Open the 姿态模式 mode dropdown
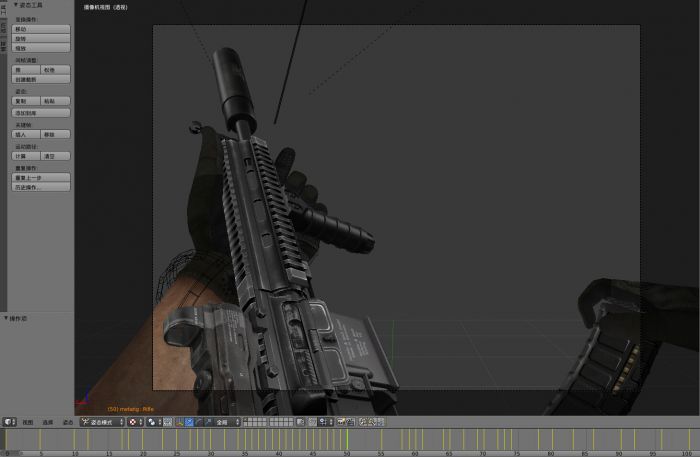Image resolution: width=700 pixels, height=457 pixels. (x=102, y=422)
